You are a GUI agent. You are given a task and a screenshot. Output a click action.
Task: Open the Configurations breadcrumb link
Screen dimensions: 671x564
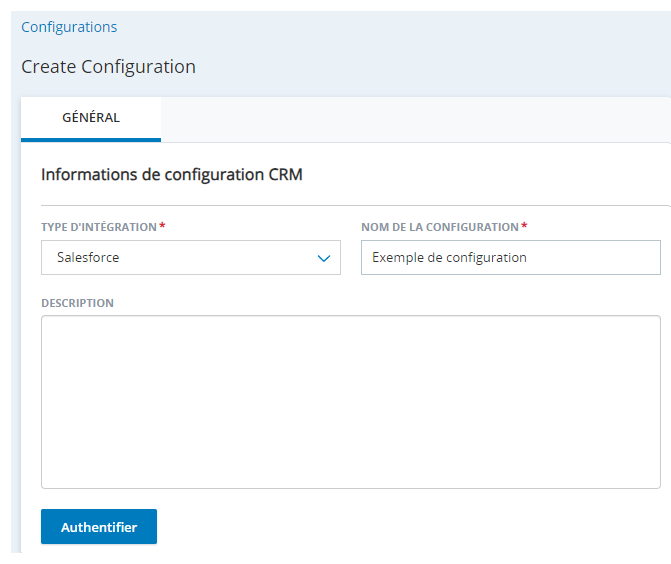69,27
